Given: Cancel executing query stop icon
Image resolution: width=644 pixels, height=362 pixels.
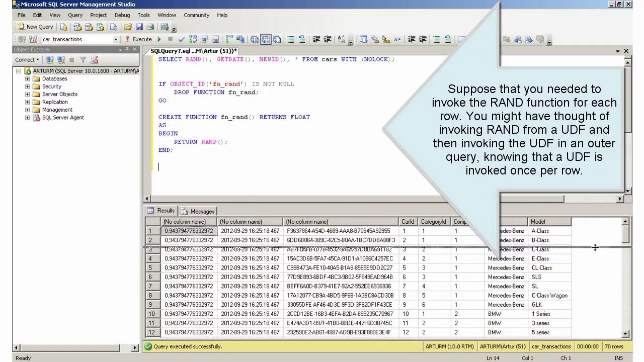Looking at the screenshot, I should pos(170,39).
